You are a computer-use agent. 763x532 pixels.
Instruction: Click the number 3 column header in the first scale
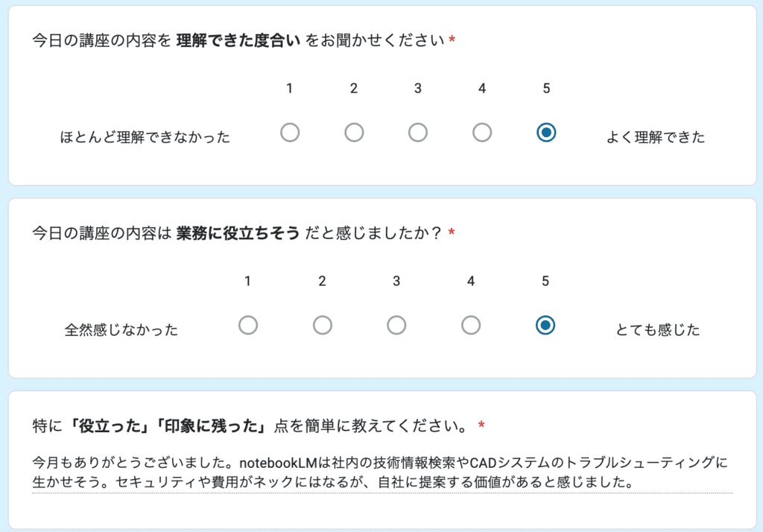[x=418, y=88]
